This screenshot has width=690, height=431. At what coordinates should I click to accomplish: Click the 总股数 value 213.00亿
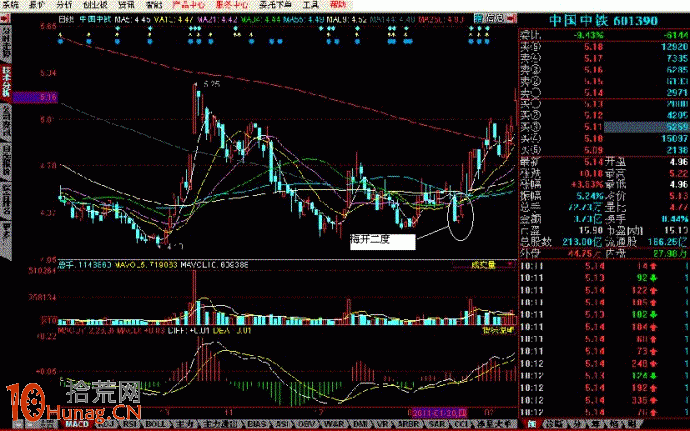582,242
